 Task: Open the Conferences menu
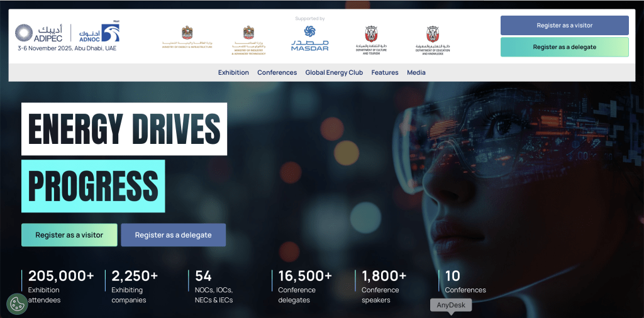coord(277,72)
